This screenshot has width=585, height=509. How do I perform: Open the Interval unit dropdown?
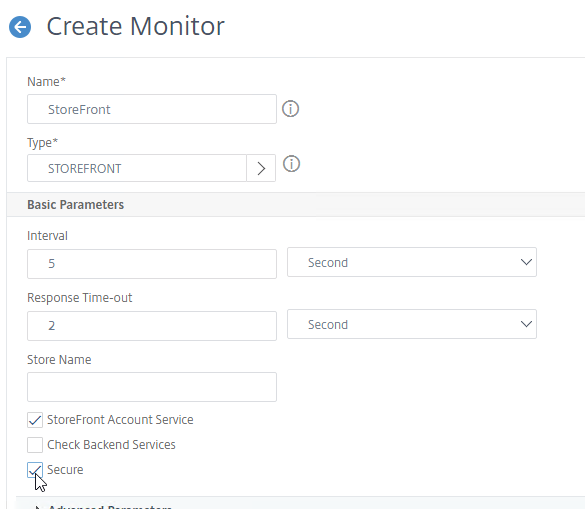(412, 262)
